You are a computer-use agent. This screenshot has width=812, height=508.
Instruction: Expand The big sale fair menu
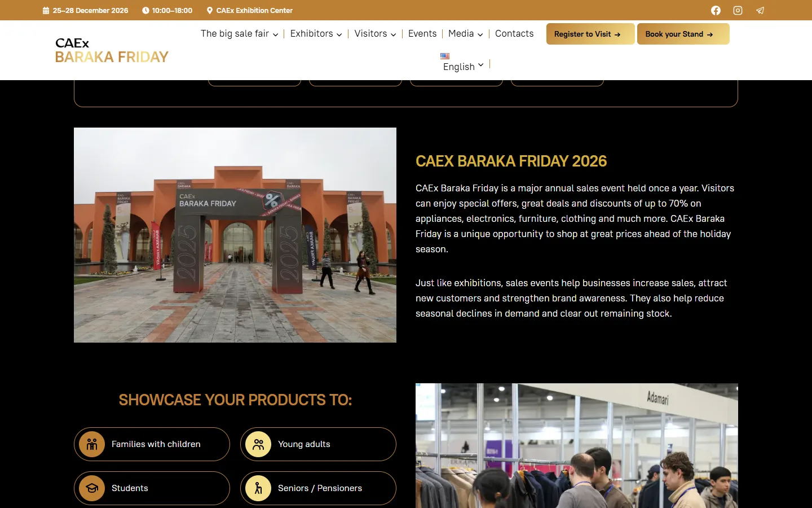[240, 34]
